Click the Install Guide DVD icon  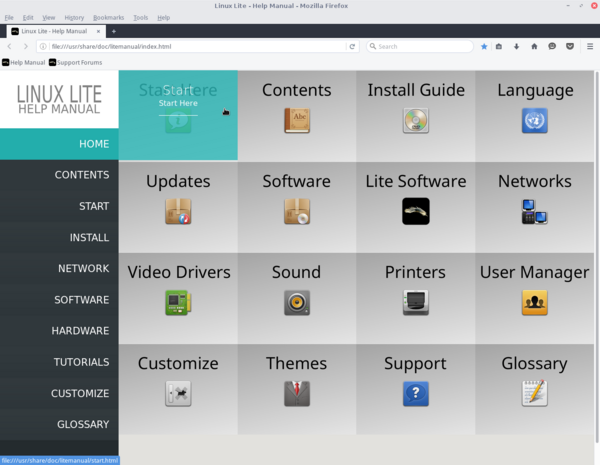point(416,121)
